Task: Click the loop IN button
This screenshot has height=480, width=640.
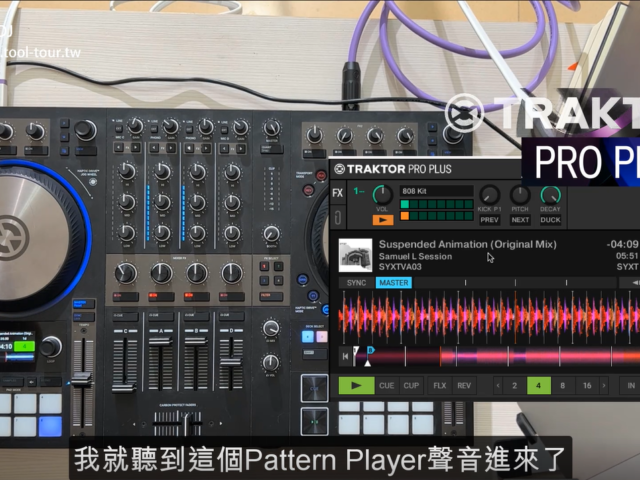Action: click(x=631, y=385)
